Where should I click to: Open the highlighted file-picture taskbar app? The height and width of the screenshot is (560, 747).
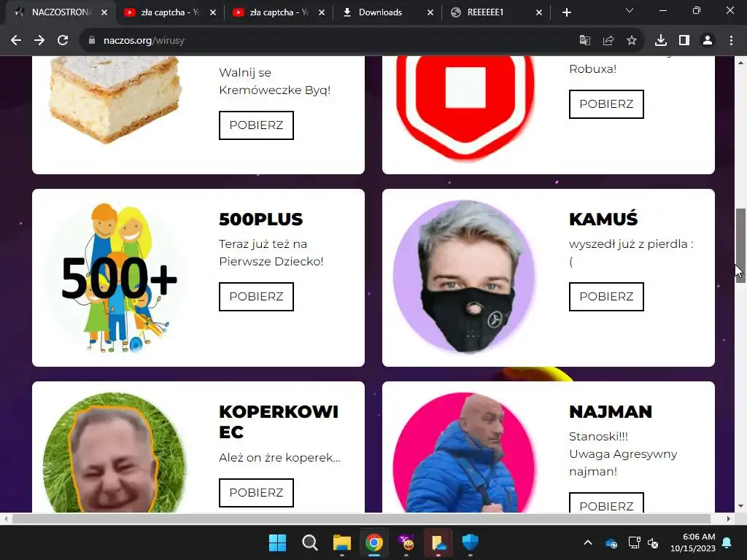438,542
